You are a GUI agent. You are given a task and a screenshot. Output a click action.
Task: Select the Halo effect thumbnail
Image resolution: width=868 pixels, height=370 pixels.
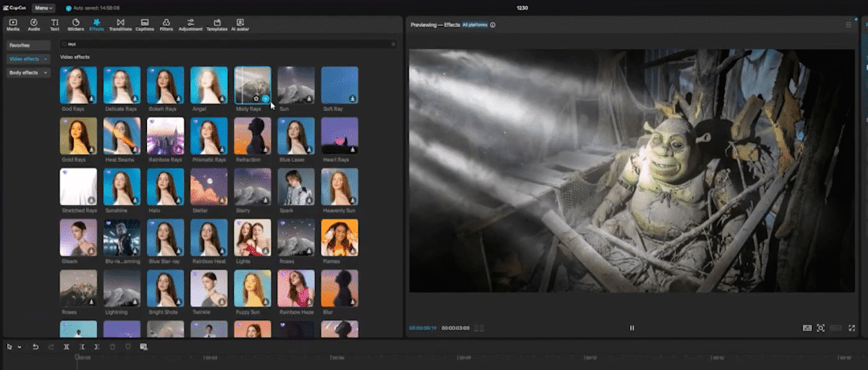(166, 187)
